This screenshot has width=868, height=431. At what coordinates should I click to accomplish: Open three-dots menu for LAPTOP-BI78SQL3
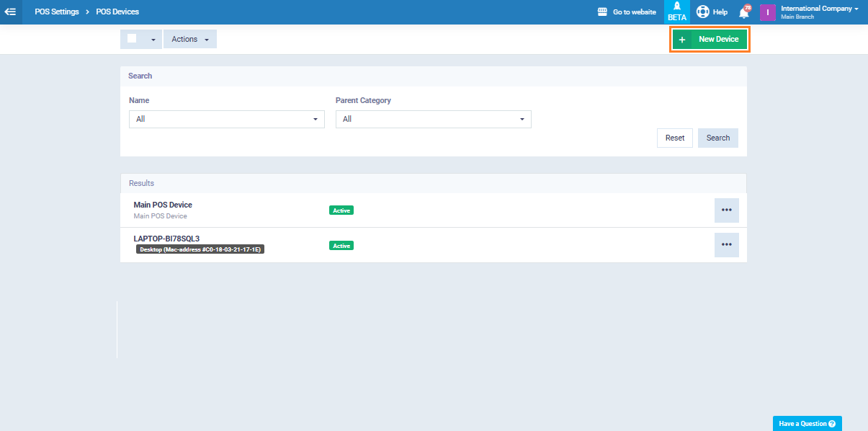tap(726, 245)
